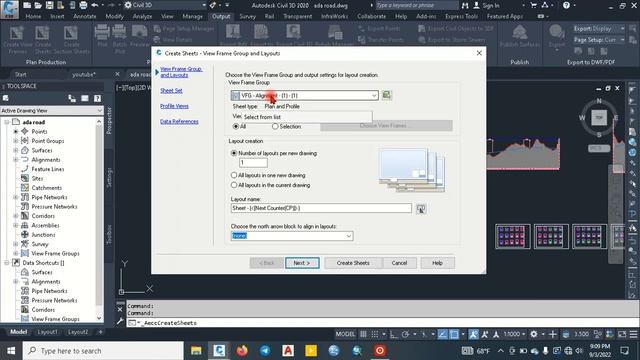
Task: Open the north arrow block dropdown
Action: (292, 236)
